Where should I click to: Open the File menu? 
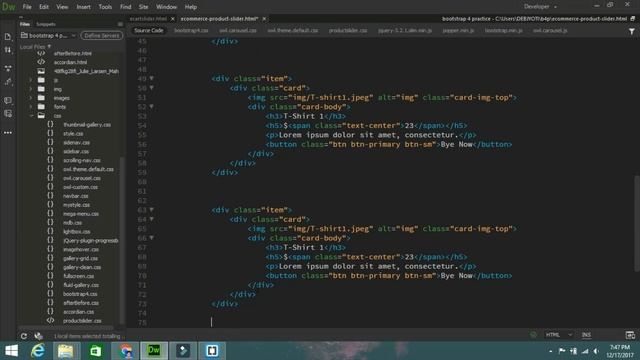pos(27,7)
